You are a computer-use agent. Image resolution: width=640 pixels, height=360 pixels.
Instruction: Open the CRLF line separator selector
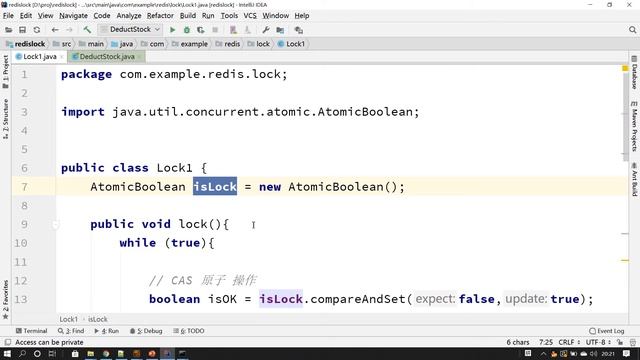(x=569, y=342)
